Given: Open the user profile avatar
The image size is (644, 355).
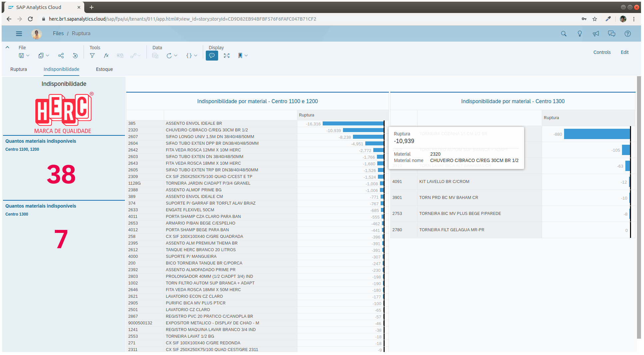Looking at the screenshot, I should (37, 34).
